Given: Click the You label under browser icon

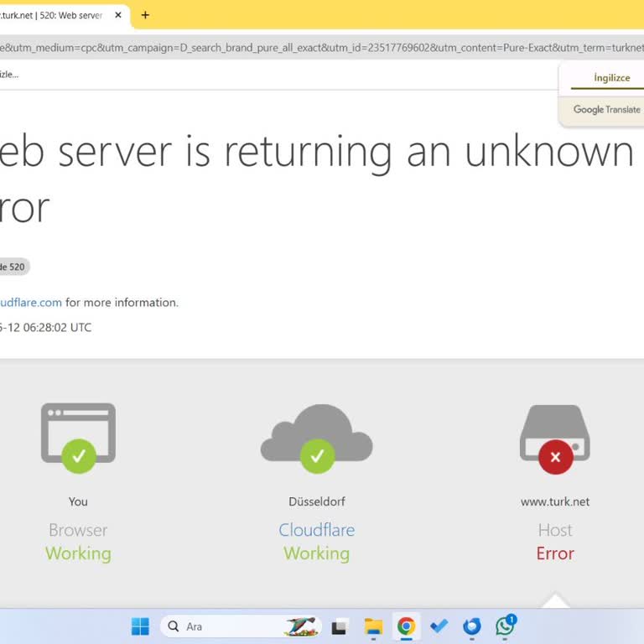Looking at the screenshot, I should [78, 501].
